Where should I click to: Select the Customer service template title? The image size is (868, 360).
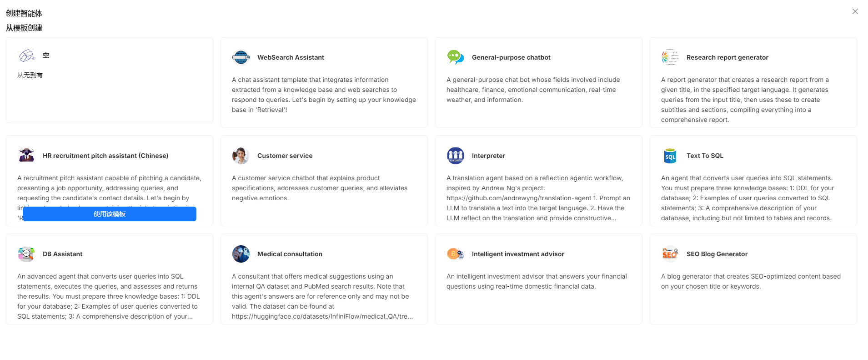click(285, 156)
